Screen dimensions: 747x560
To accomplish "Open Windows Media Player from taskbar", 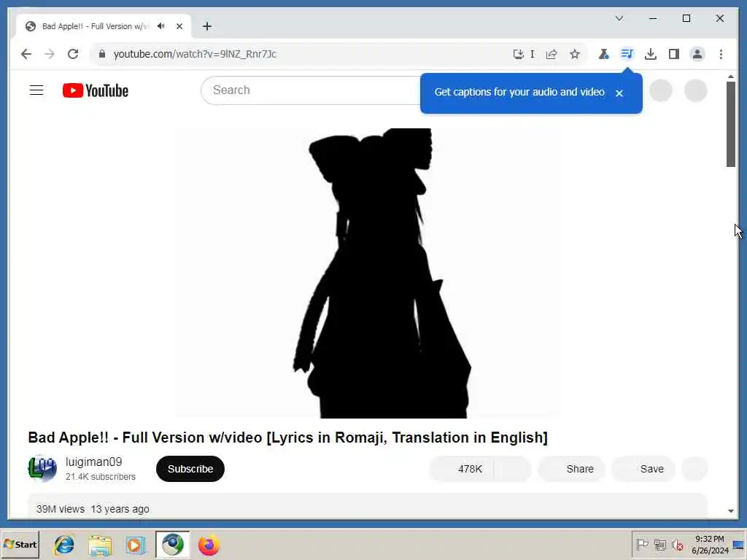I will click(136, 545).
